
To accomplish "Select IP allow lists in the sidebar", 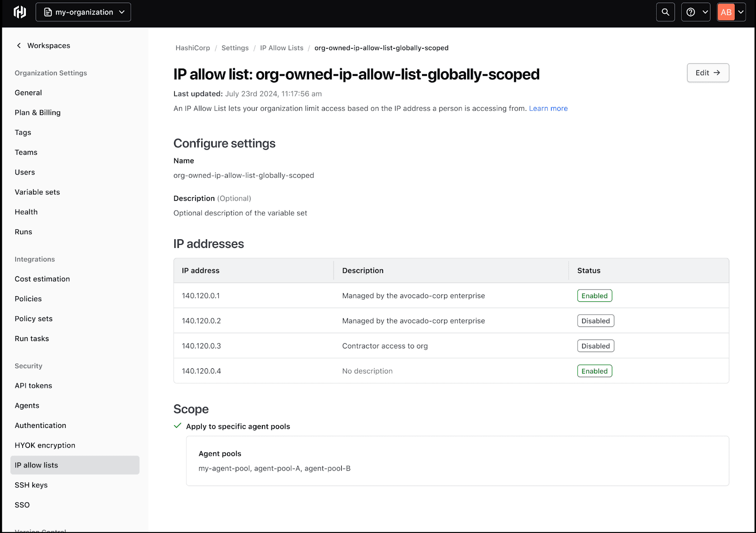I will coord(36,465).
